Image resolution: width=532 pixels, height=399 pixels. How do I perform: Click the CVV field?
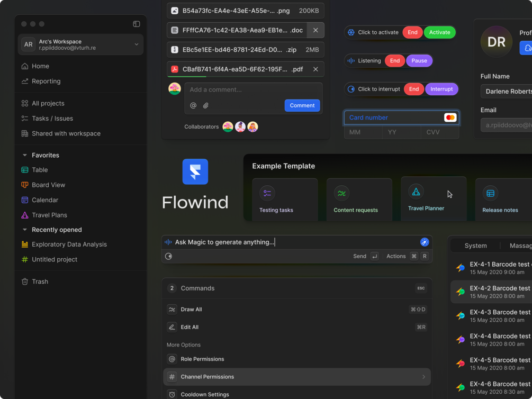[x=440, y=132]
